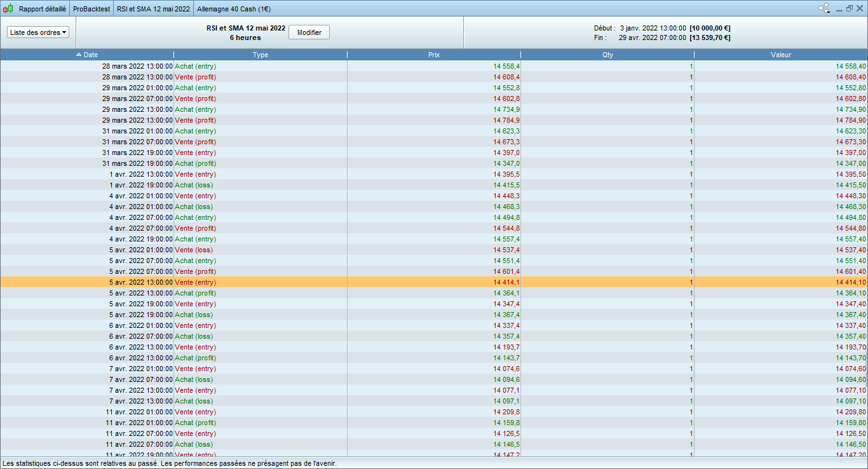
Task: Click the price 14 557,4
Action: coord(506,239)
